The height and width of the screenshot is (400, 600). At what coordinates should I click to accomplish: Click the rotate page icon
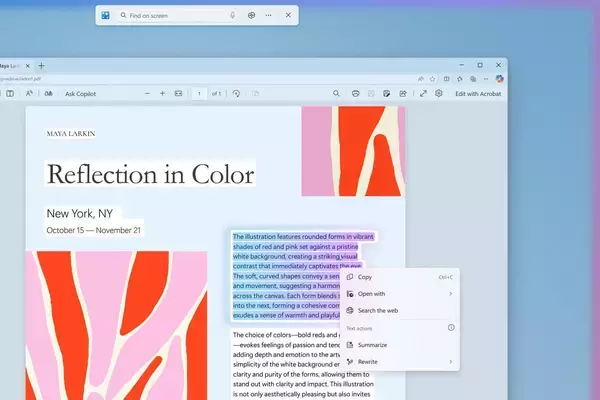[x=236, y=93]
